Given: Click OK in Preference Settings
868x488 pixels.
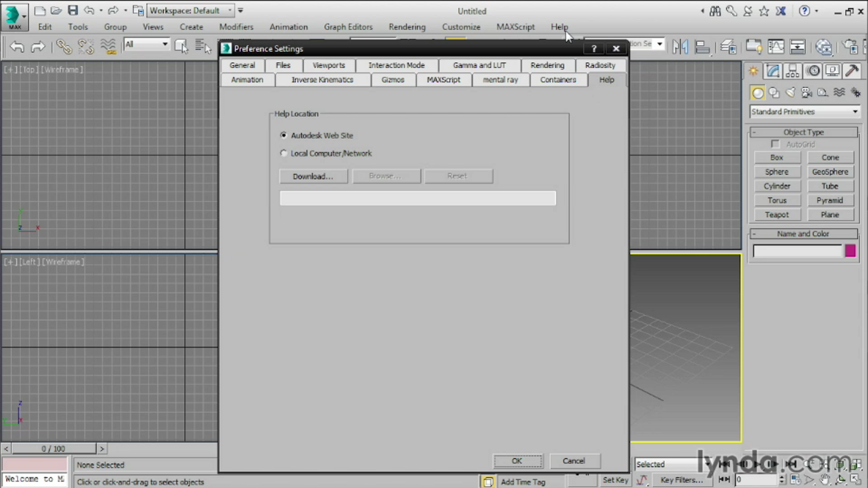Looking at the screenshot, I should click(x=517, y=461).
